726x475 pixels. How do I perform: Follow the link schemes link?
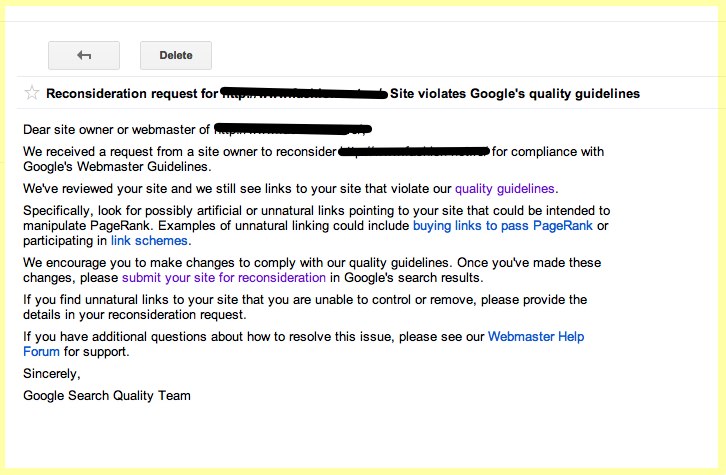[149, 241]
